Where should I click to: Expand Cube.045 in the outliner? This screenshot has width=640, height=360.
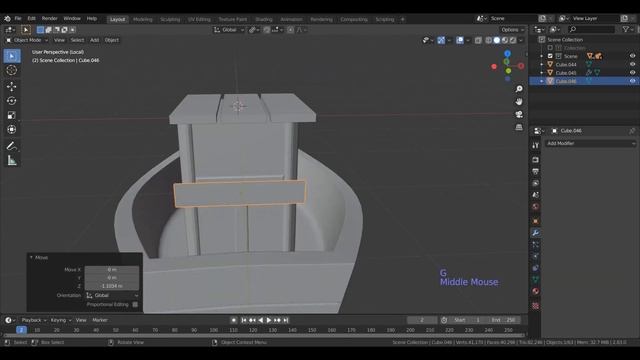542,73
